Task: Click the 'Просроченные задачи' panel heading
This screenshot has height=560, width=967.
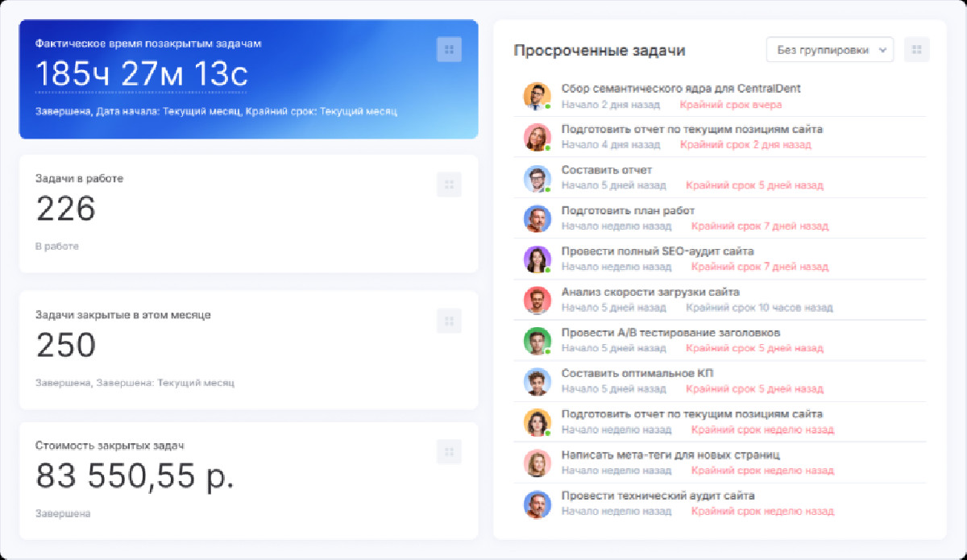Action: point(599,50)
